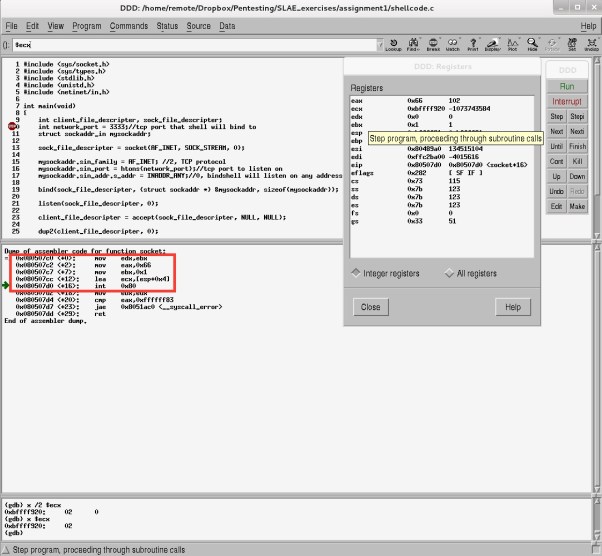Select the Integer registers radio button
Viewport: 602px width, 556px height.
coord(357,273)
